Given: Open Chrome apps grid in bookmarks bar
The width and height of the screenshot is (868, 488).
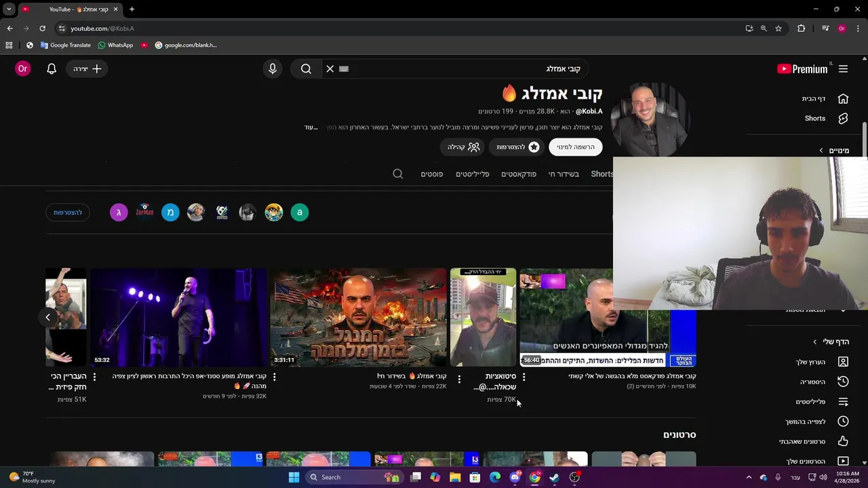Looking at the screenshot, I should click(9, 45).
